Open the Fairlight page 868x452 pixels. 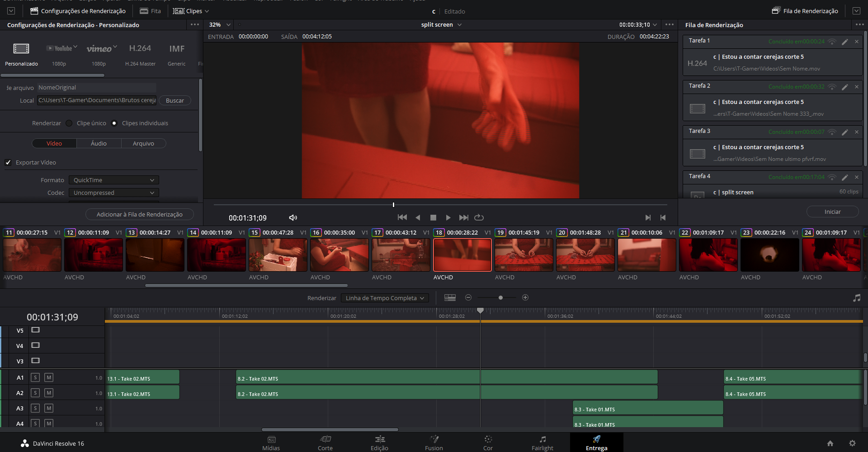coord(542,443)
